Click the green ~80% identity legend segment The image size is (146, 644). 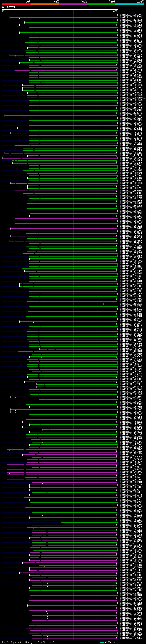(x=101, y=4)
